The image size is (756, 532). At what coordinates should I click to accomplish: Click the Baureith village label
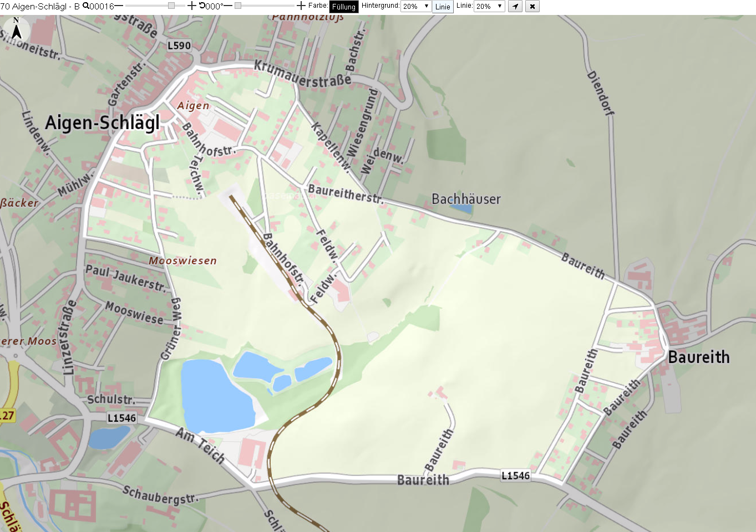pyautogui.click(x=699, y=357)
